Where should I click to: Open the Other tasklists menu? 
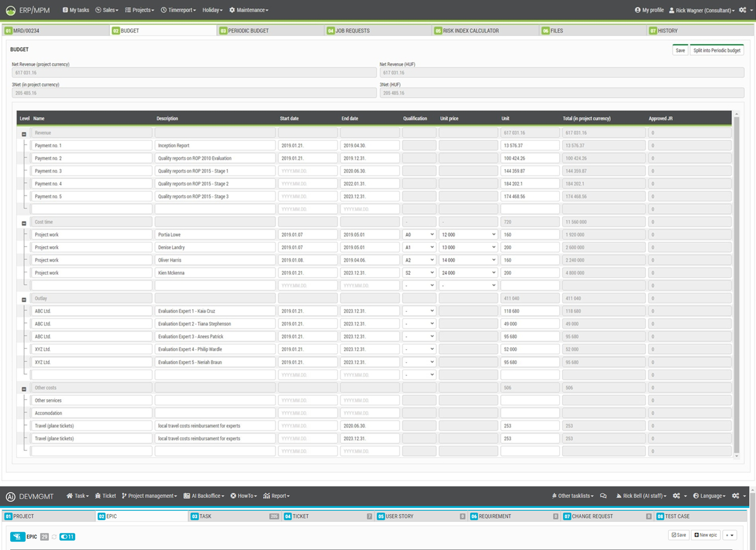click(x=573, y=496)
